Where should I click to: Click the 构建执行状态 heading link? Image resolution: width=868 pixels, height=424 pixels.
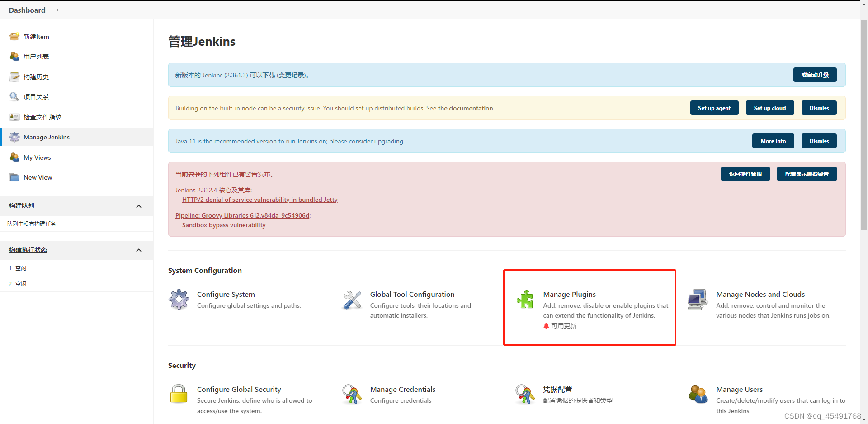(28, 250)
